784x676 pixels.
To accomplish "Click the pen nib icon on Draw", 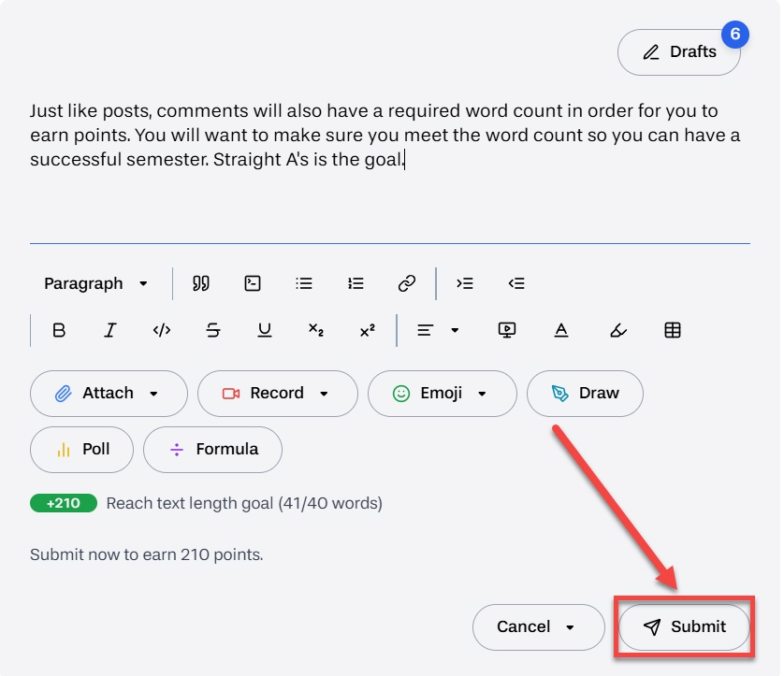I will 559,394.
